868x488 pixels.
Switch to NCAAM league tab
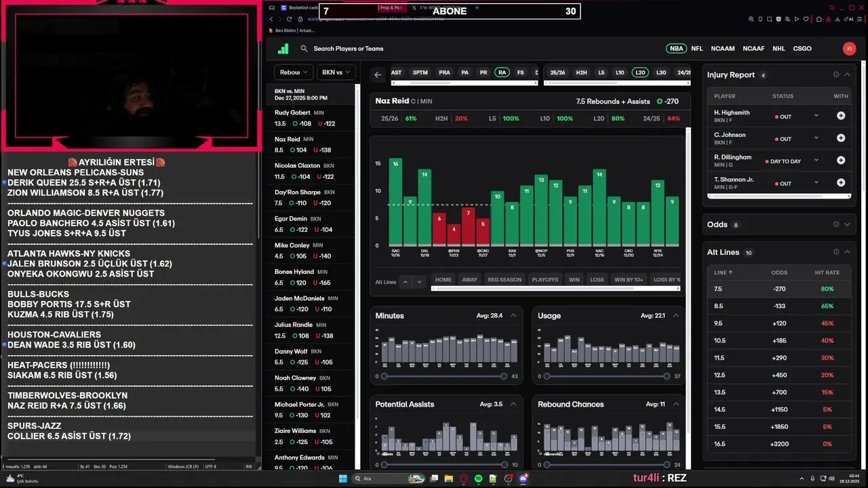(x=723, y=49)
